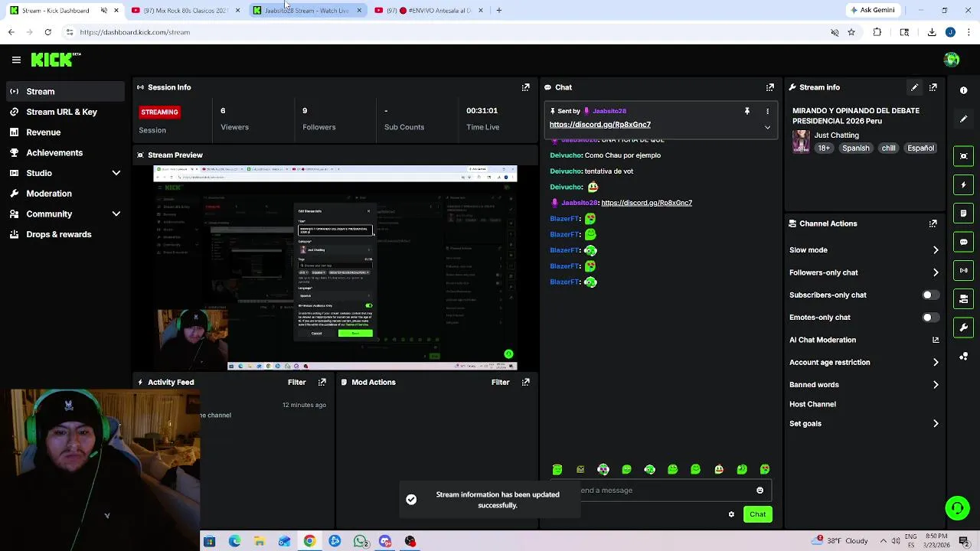The width and height of the screenshot is (980, 551).
Task: Filter the Mod Actions list
Action: pyautogui.click(x=500, y=382)
